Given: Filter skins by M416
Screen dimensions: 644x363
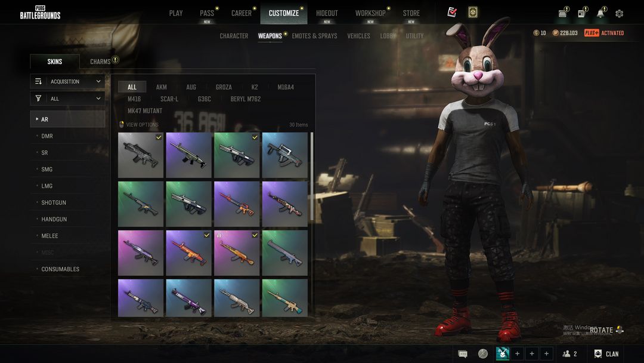Looking at the screenshot, I should click(x=134, y=99).
